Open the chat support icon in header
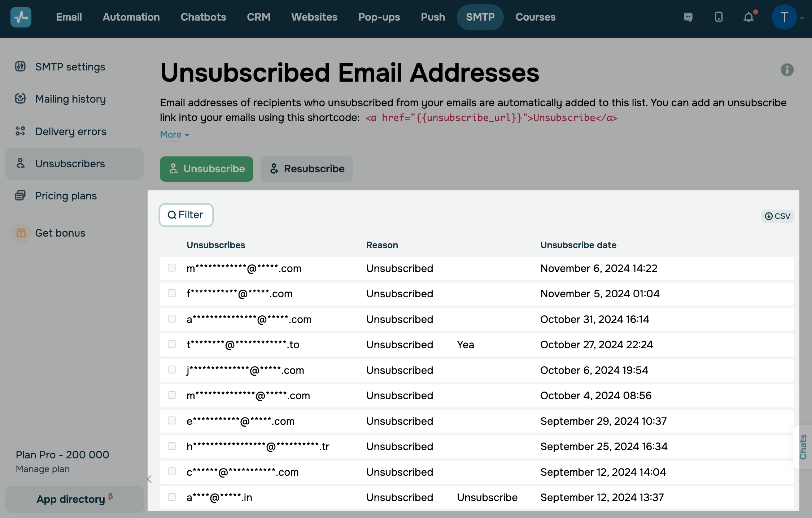Image resolution: width=812 pixels, height=518 pixels. pyautogui.click(x=688, y=17)
